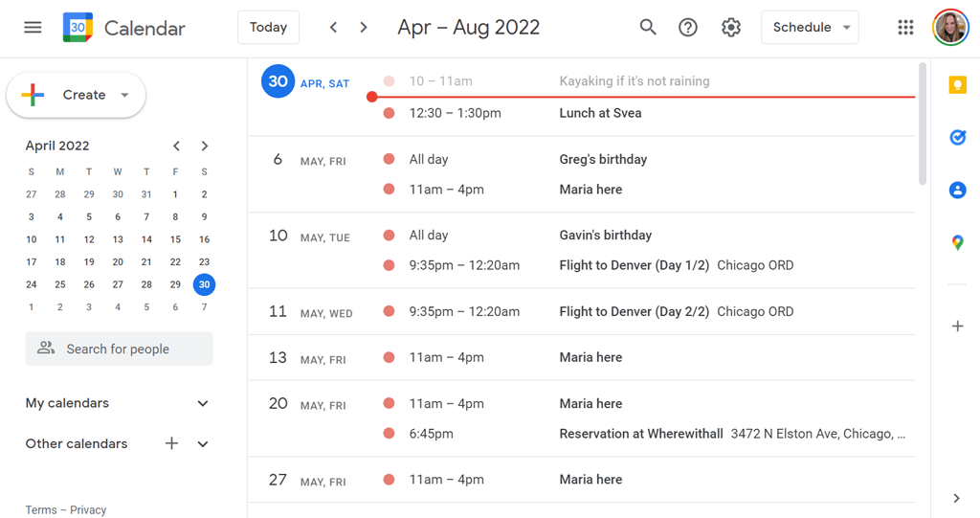Collapse the Other calendars section
This screenshot has width=980, height=518.
[203, 444]
